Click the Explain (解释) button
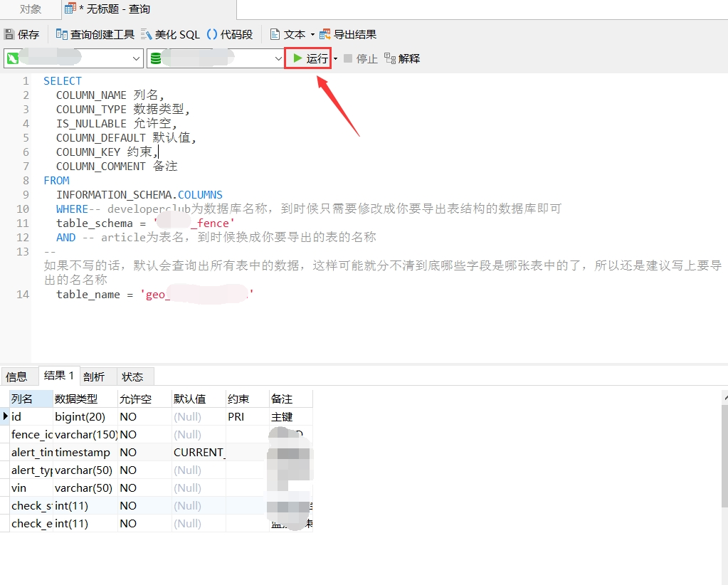 (x=402, y=58)
